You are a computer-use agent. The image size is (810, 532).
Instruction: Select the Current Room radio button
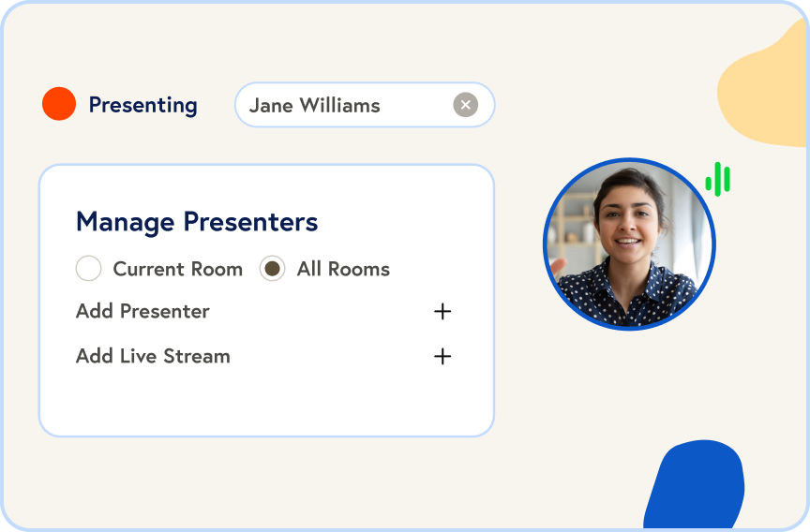coord(89,269)
